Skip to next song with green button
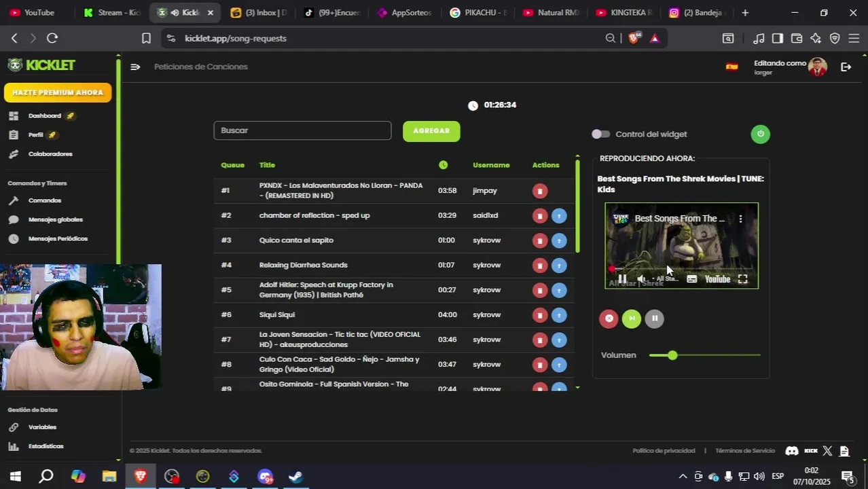 pos(632,319)
